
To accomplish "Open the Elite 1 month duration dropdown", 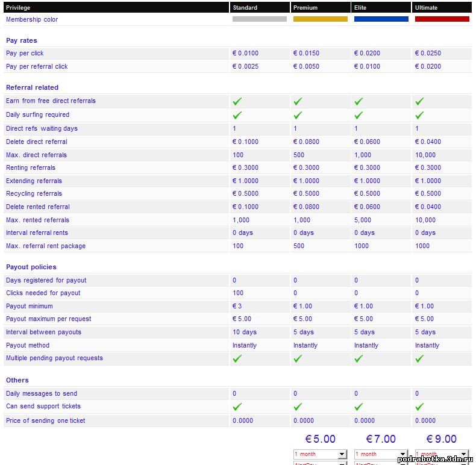I will [x=381, y=454].
